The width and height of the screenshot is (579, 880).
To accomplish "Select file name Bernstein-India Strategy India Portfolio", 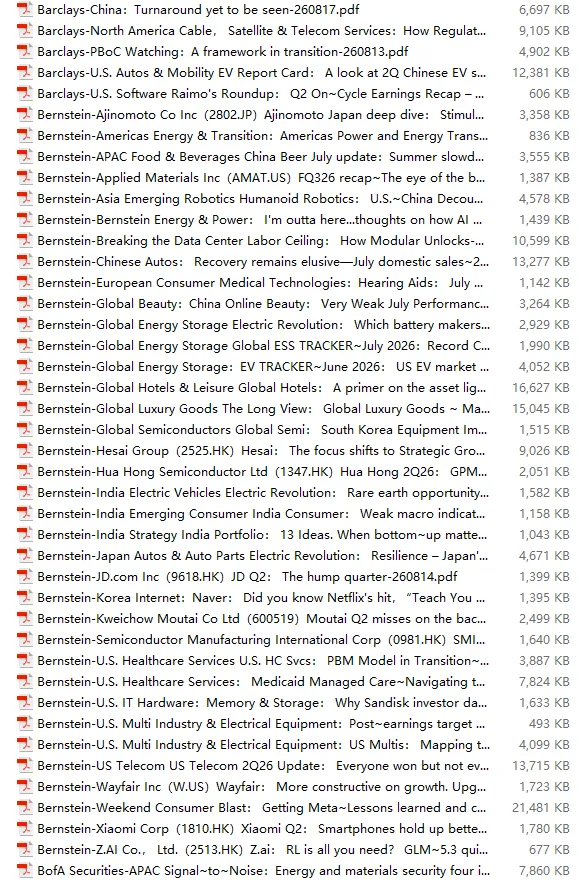I will click(262, 534).
